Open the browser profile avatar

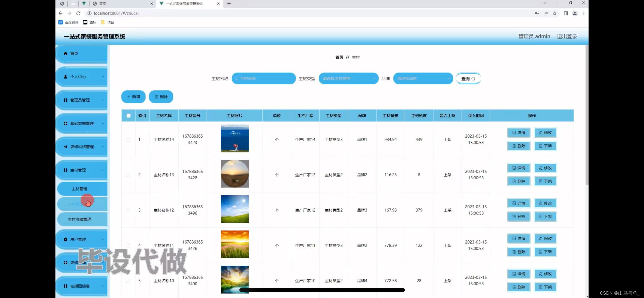[575, 13]
